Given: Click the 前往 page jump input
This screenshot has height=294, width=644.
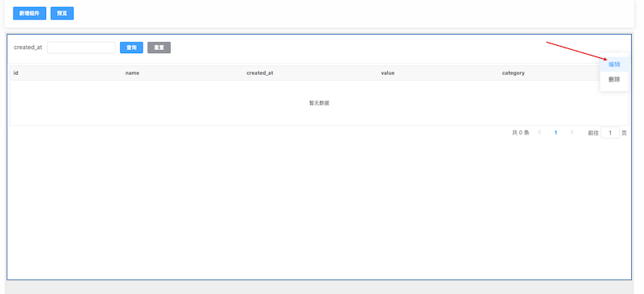Looking at the screenshot, I should (x=610, y=133).
